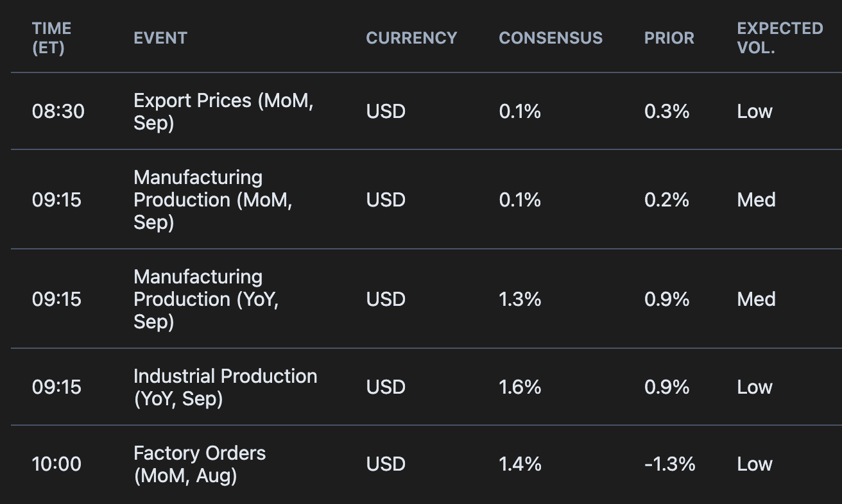The height and width of the screenshot is (504, 842).
Task: Click the -1.3% prior value
Action: (669, 464)
